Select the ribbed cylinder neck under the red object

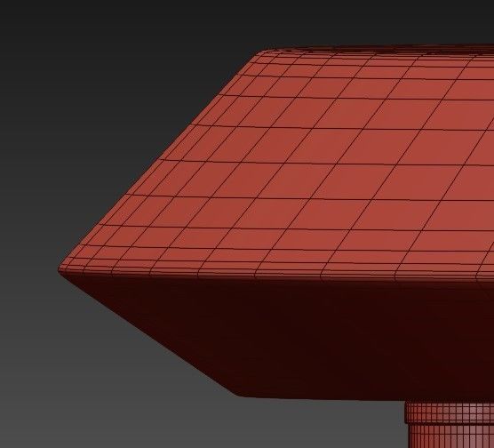450,424
